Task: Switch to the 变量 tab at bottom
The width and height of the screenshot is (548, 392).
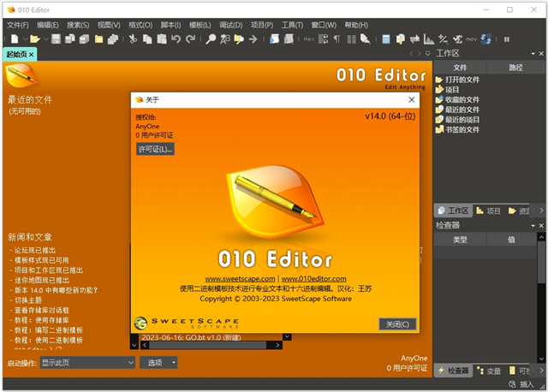Action: click(490, 371)
